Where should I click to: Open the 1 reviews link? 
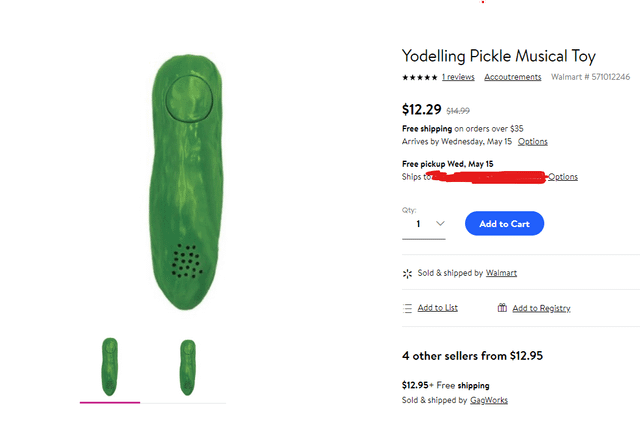[458, 77]
